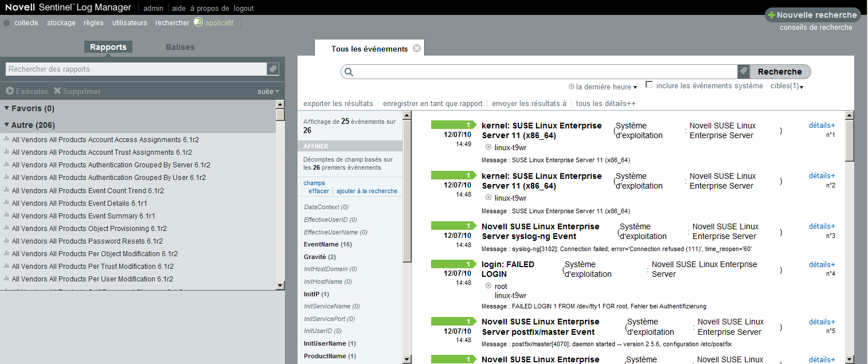Collapse the Autre (206) section

coord(7,125)
